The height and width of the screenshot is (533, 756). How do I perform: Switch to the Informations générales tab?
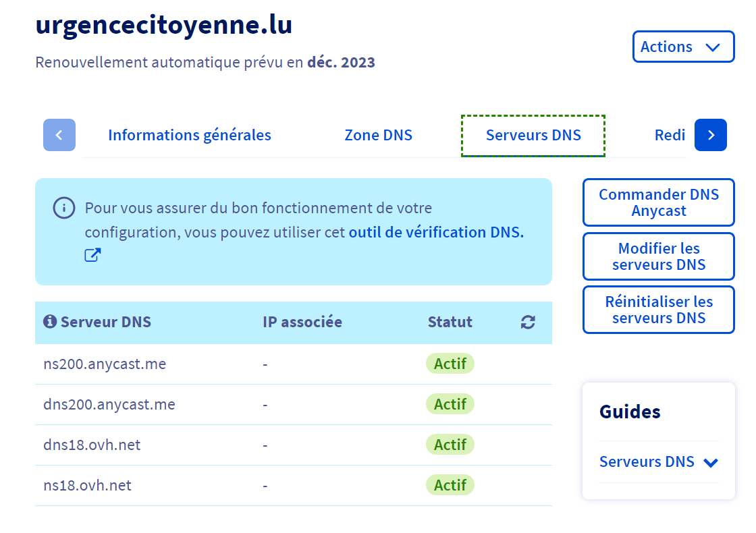click(190, 135)
